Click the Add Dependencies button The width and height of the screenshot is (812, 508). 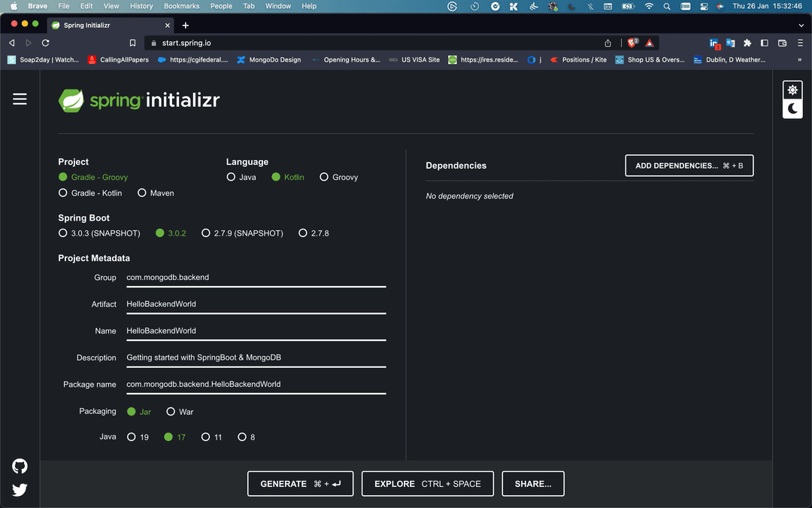tap(689, 166)
